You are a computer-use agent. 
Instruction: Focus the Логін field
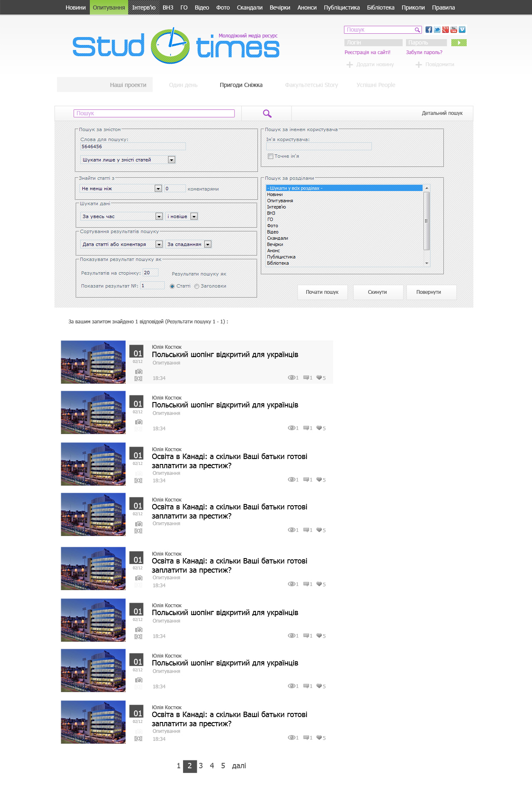[x=374, y=42]
